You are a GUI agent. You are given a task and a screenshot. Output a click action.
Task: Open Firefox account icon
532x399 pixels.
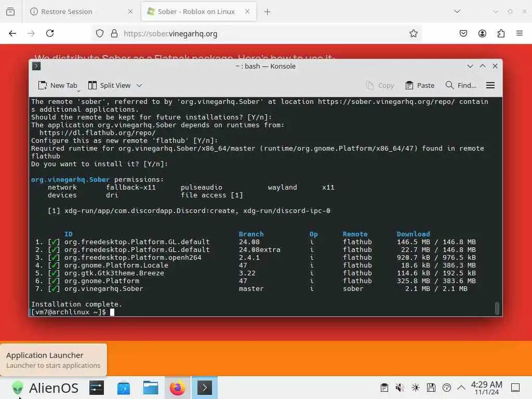[482, 33]
